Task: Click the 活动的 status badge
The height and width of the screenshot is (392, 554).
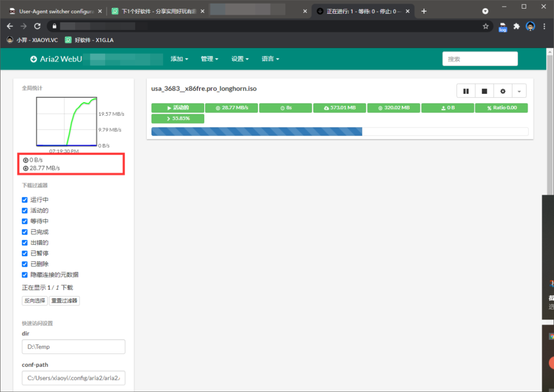Action: (177, 108)
